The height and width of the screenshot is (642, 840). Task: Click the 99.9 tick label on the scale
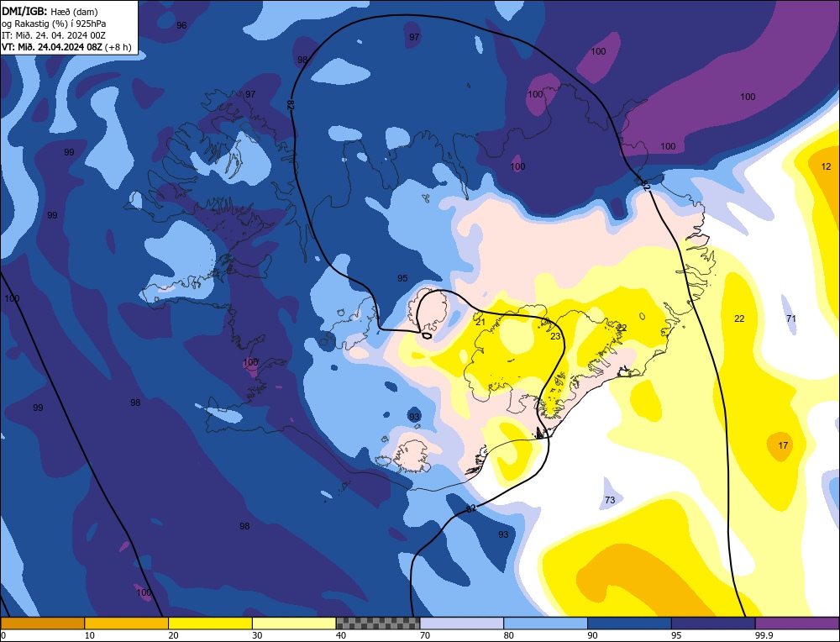(762, 635)
